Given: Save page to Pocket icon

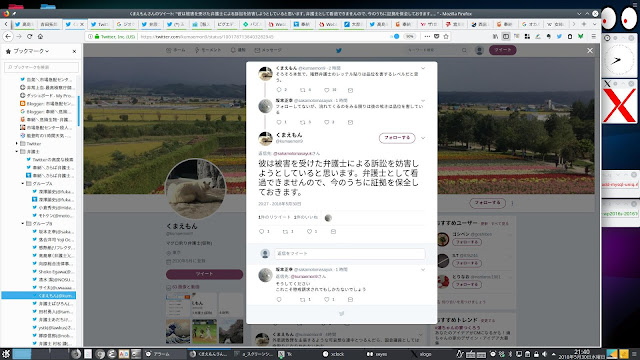Looking at the screenshot, I should pos(436,36).
